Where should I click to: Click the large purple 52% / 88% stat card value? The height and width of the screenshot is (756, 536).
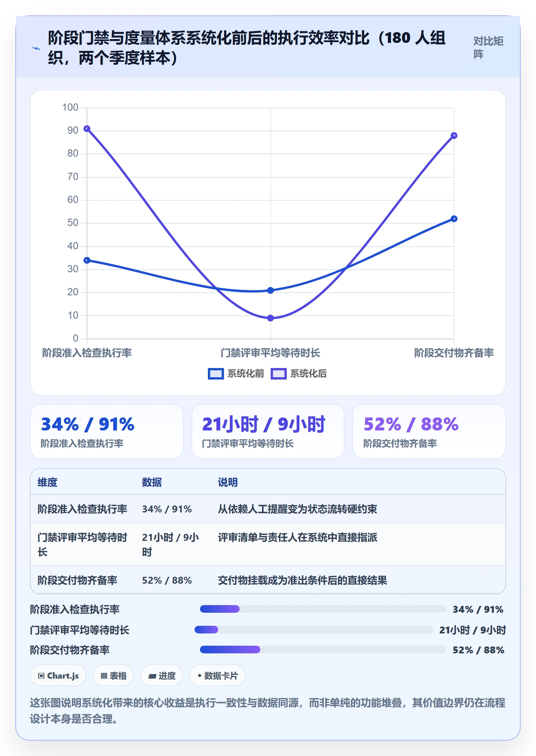pyautogui.click(x=411, y=424)
